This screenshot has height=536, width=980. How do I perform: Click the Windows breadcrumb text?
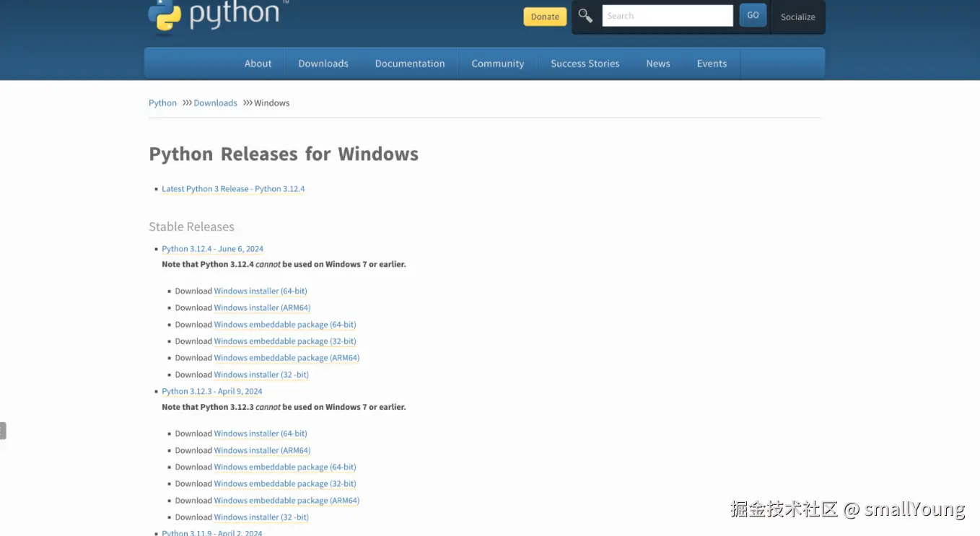[271, 103]
